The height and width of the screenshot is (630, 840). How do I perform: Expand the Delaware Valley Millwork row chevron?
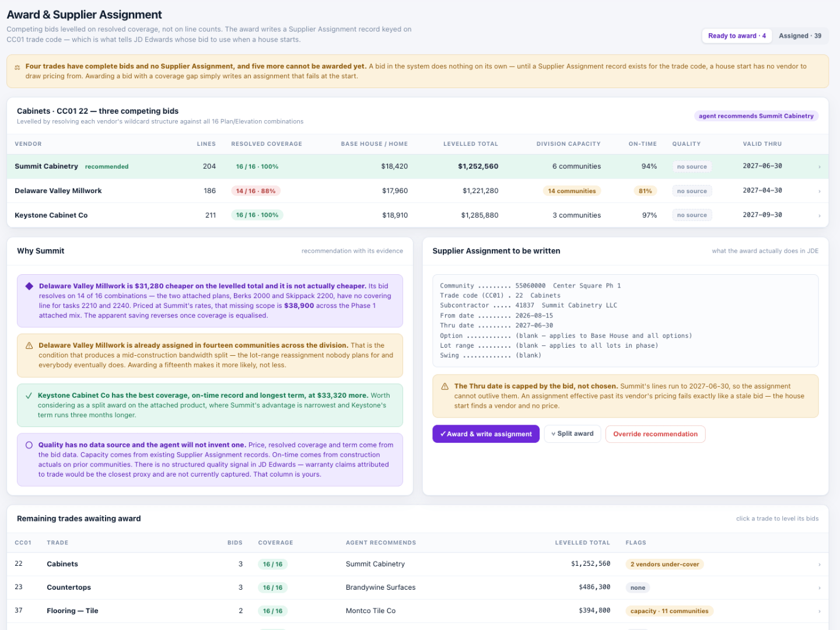(819, 191)
